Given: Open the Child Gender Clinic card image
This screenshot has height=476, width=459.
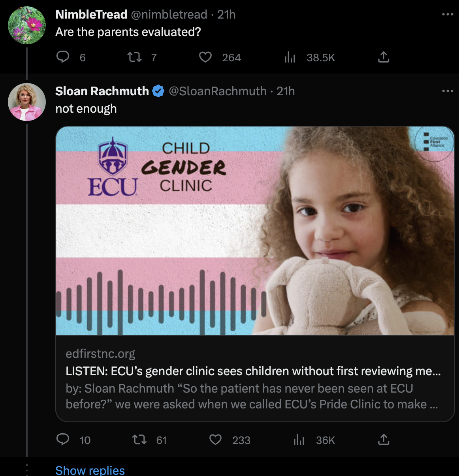Looking at the screenshot, I should pyautogui.click(x=255, y=231).
